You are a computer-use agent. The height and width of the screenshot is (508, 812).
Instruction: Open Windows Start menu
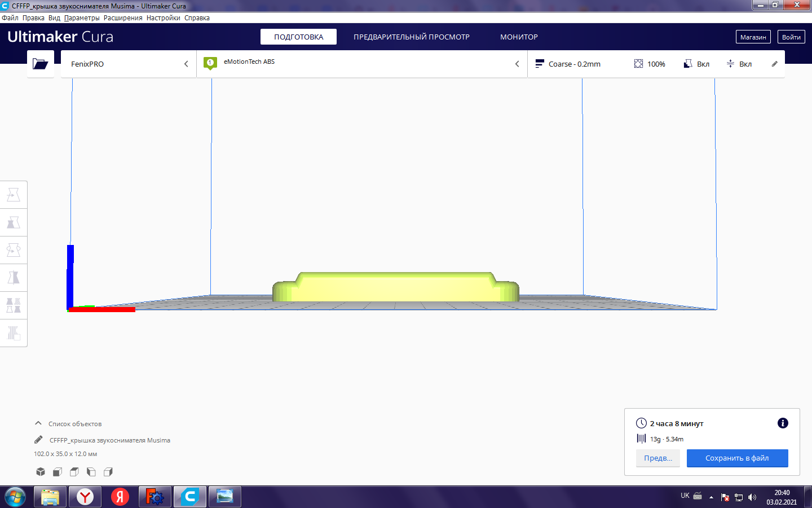pyautogui.click(x=15, y=497)
